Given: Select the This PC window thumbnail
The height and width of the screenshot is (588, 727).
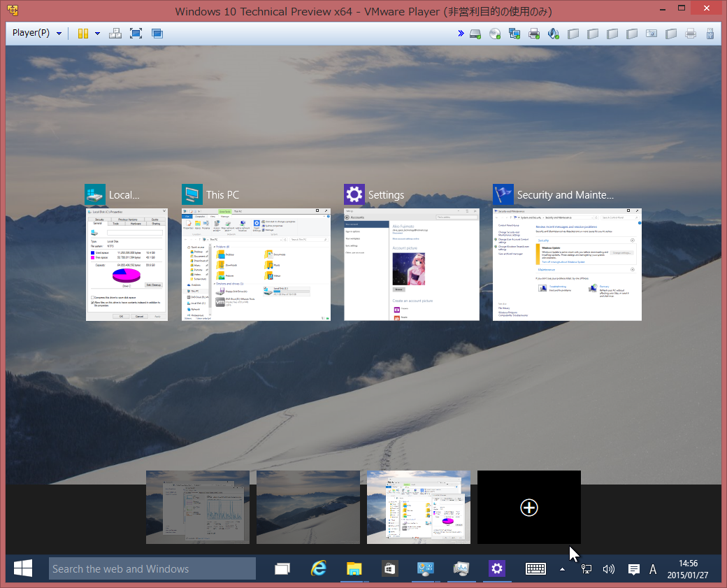Looking at the screenshot, I should (x=256, y=264).
